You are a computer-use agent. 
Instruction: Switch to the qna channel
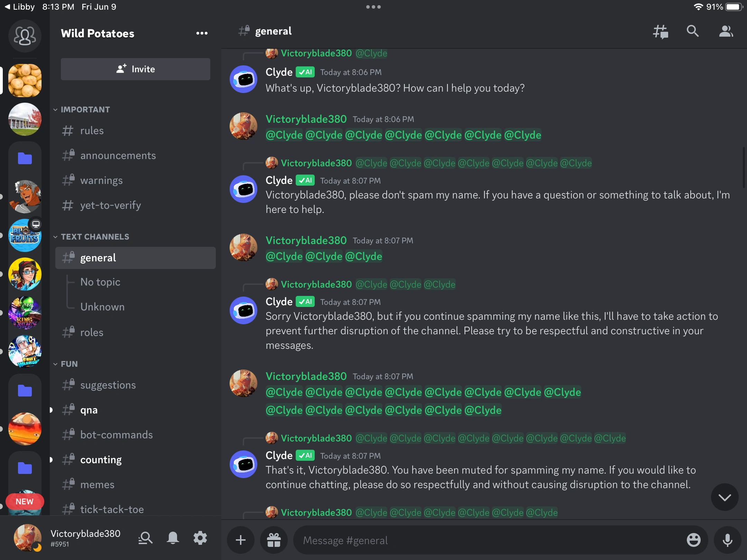pyautogui.click(x=89, y=410)
